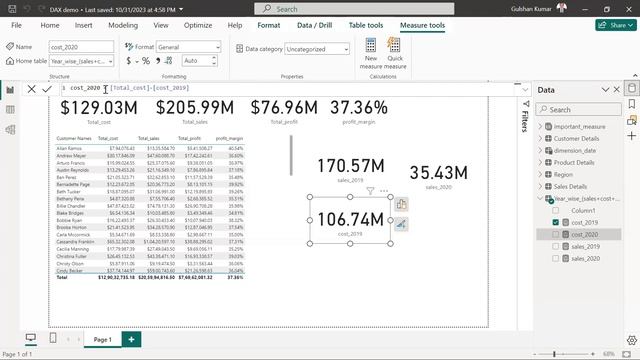This screenshot has width=640, height=360.
Task: Expand the dimension_date table
Action: [540, 151]
